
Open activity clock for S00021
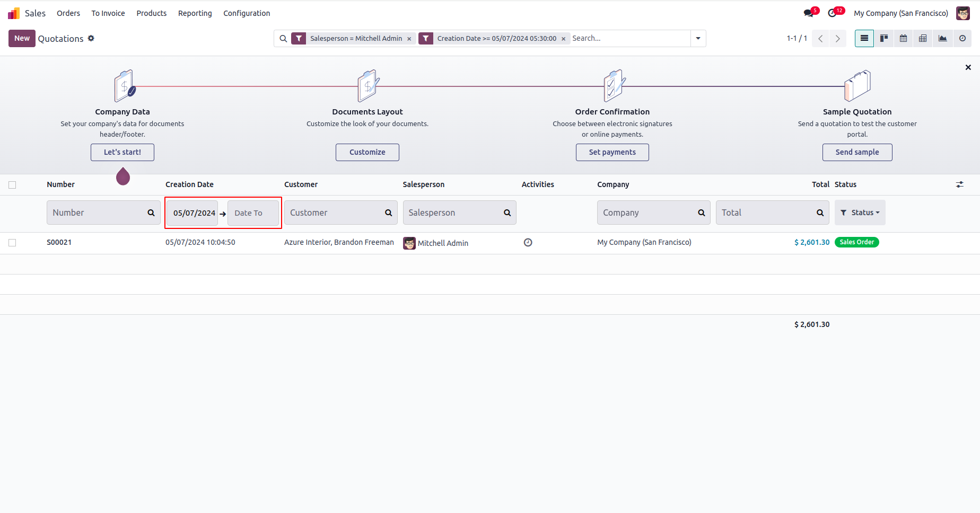[x=528, y=243]
